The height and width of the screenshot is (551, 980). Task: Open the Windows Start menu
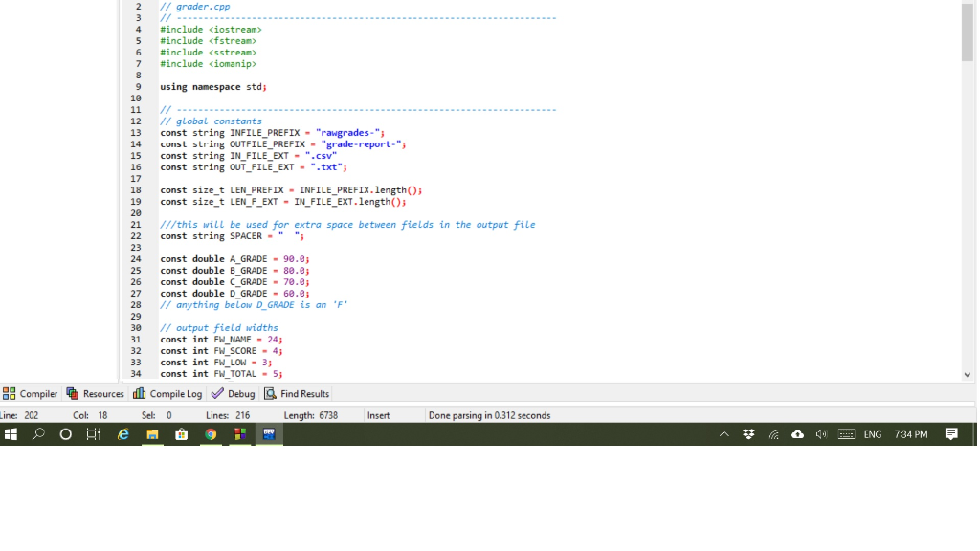click(x=11, y=434)
